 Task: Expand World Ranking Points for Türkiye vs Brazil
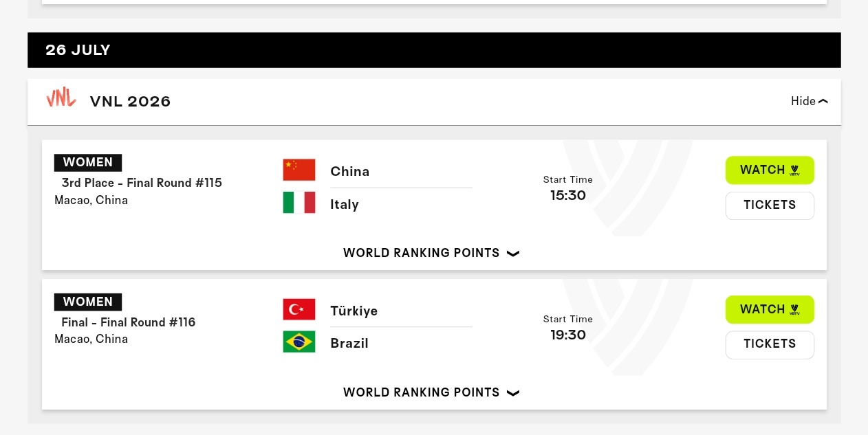pos(431,392)
